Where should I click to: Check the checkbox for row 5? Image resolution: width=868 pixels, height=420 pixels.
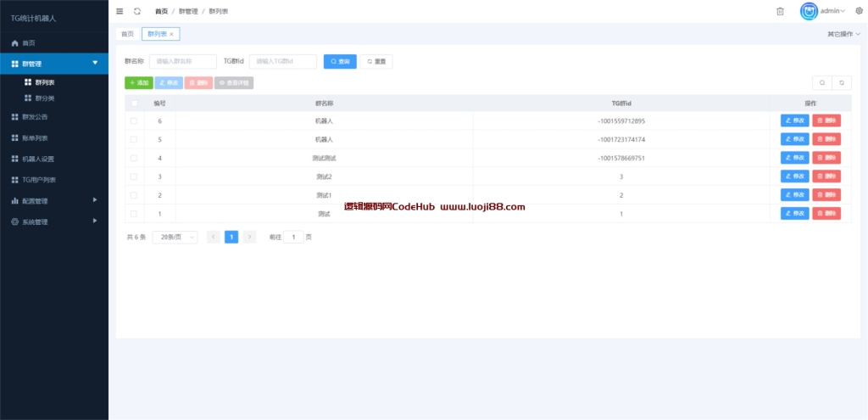(x=134, y=139)
